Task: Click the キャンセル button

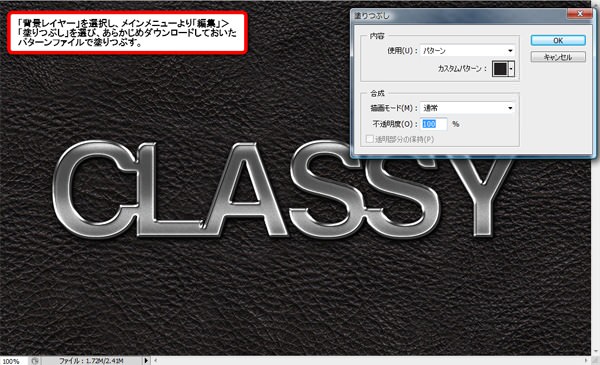Action: [558, 57]
